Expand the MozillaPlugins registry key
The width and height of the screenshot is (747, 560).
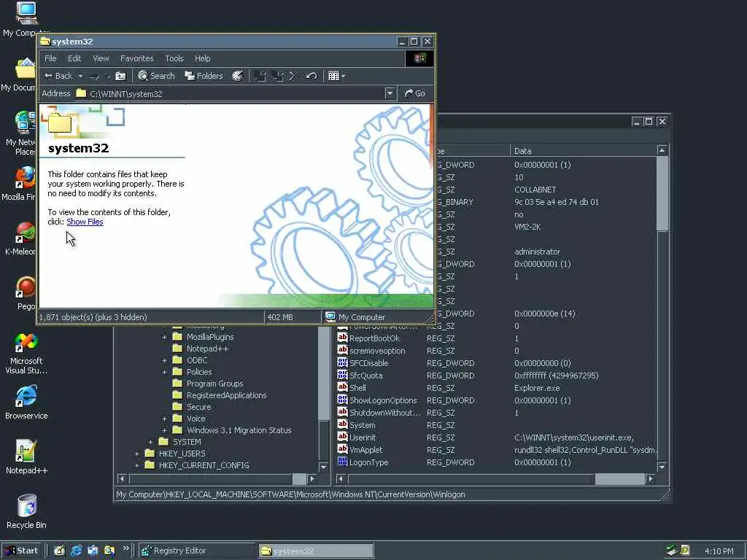tap(164, 337)
